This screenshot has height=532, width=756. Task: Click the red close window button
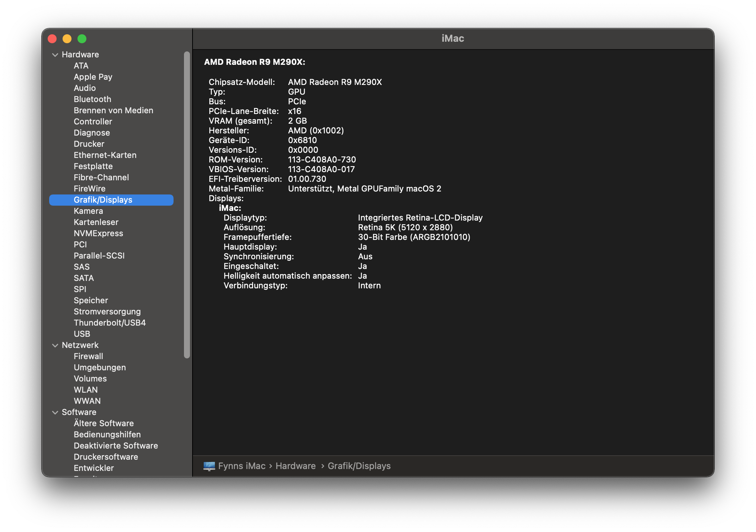tap(53, 39)
